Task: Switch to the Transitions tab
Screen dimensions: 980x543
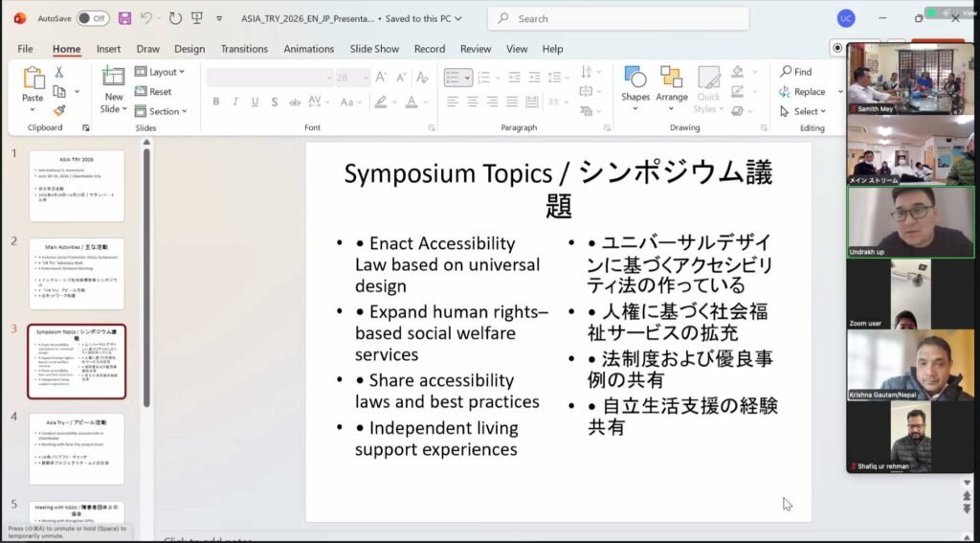Action: pos(244,49)
